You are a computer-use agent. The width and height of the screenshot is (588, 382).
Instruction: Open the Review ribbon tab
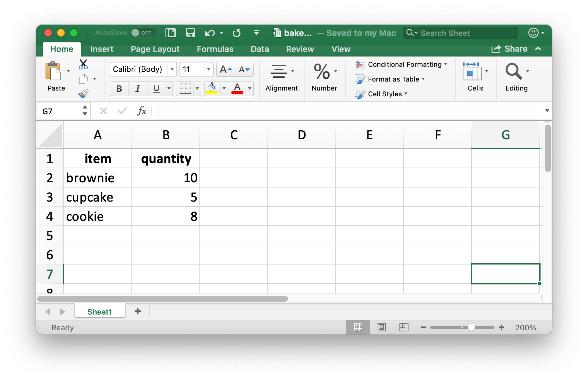tap(299, 49)
